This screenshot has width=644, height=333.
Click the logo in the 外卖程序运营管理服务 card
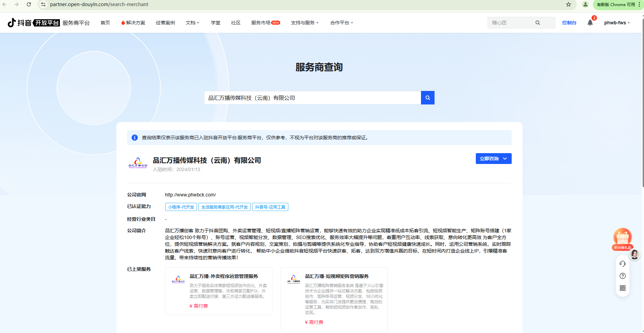click(x=178, y=280)
